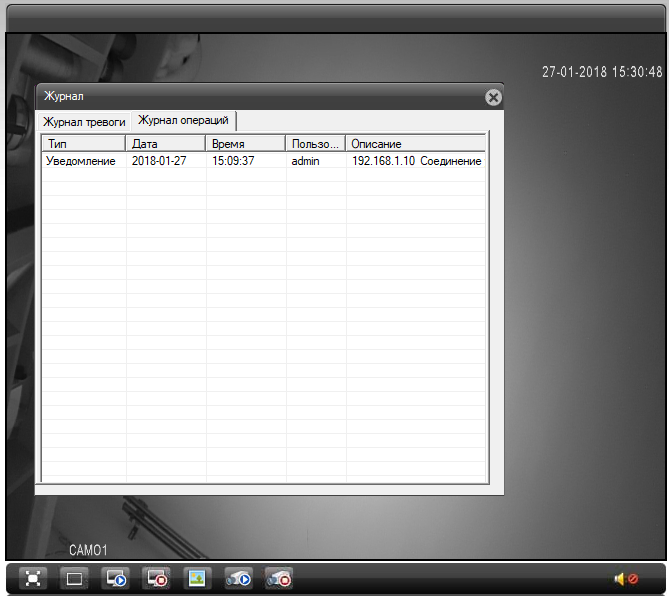Close the Журнал dialog
This screenshot has width=669, height=597.
pos(492,97)
